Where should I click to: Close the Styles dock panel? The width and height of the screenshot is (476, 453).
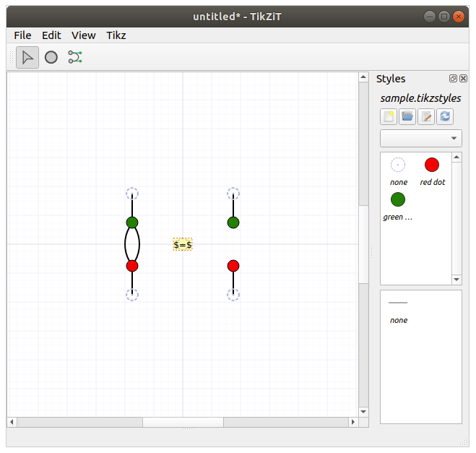(462, 79)
